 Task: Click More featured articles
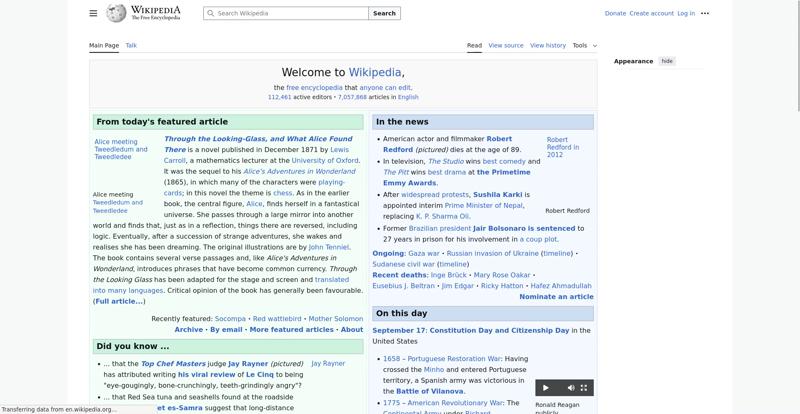pyautogui.click(x=291, y=330)
